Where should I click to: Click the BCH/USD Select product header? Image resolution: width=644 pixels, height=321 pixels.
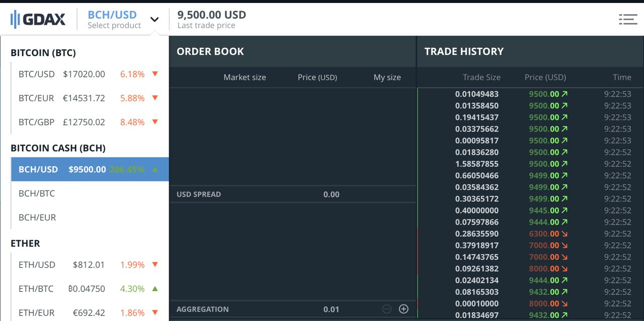pos(114,20)
